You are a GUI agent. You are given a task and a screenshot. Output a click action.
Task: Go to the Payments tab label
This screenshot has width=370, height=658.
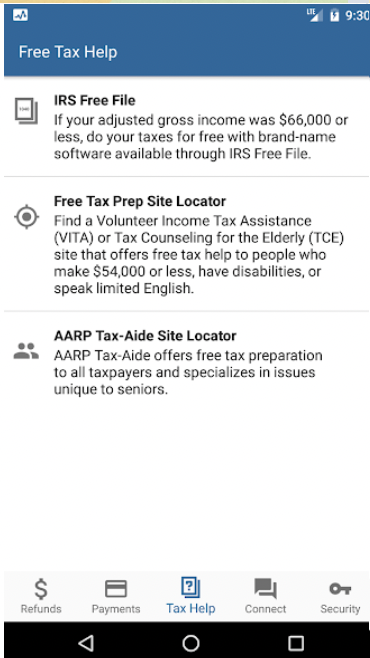click(116, 608)
